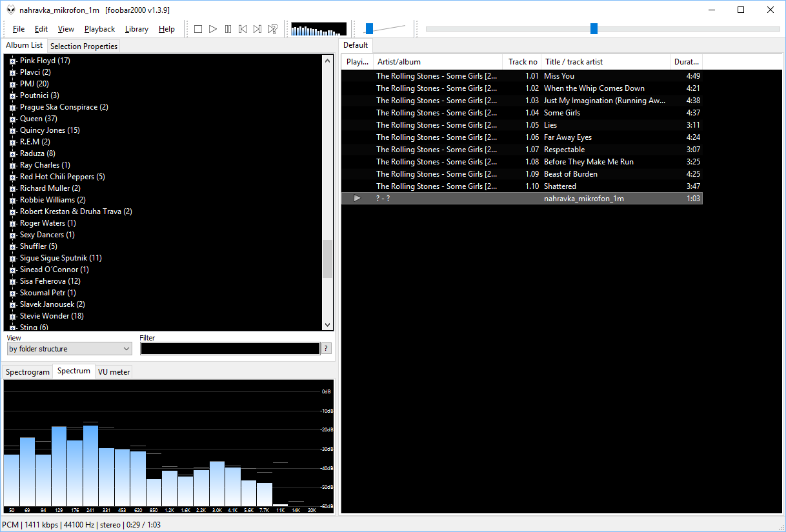
Task: Select the track 'Far Away Eyes'
Action: point(522,137)
